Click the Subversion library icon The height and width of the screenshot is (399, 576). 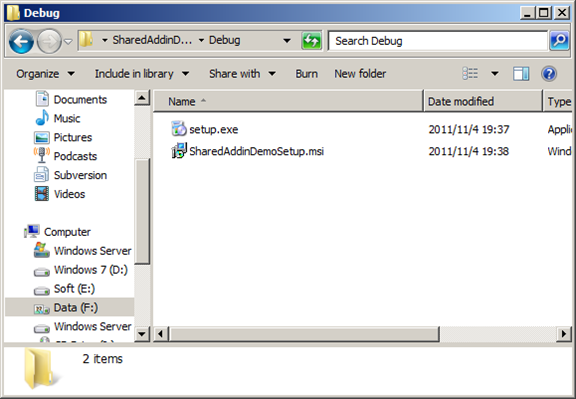tap(42, 174)
